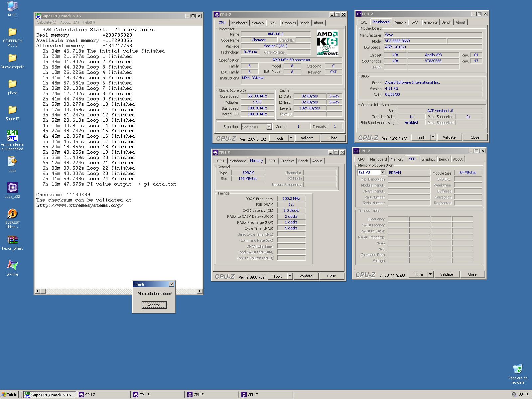
Task: Open CPU tab in SPD window
Action: (361, 159)
